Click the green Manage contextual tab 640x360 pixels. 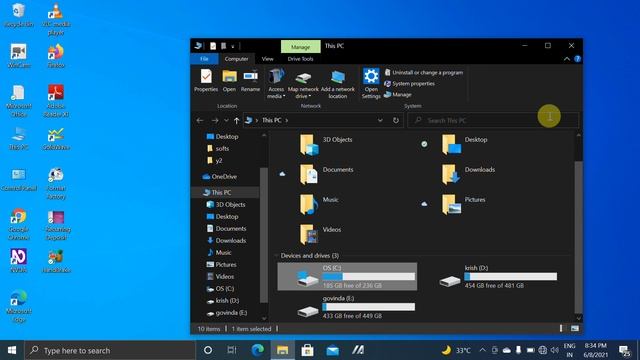pyautogui.click(x=300, y=47)
